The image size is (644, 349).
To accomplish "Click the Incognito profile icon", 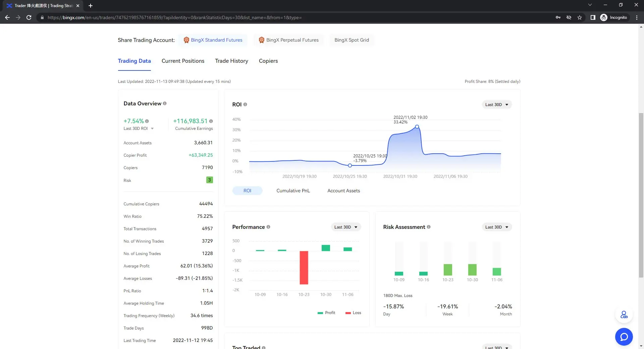I will coord(604,17).
